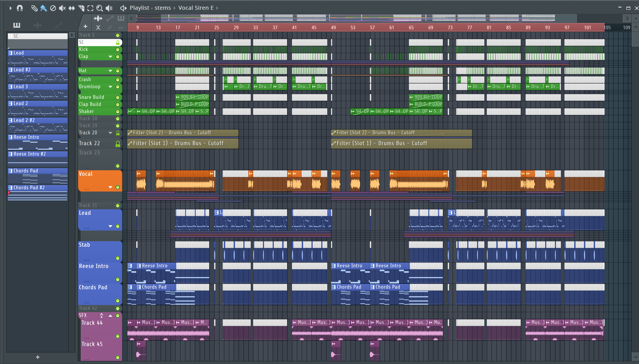The width and height of the screenshot is (639, 364).
Task: Click the X crossfade icon
Action: click(x=98, y=27)
